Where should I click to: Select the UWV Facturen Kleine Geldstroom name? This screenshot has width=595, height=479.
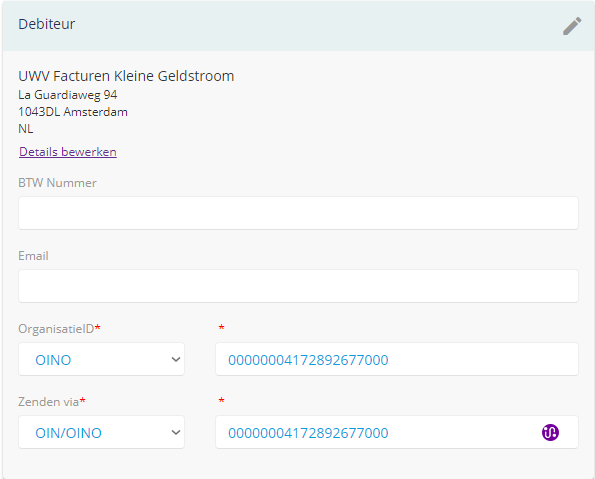click(126, 76)
